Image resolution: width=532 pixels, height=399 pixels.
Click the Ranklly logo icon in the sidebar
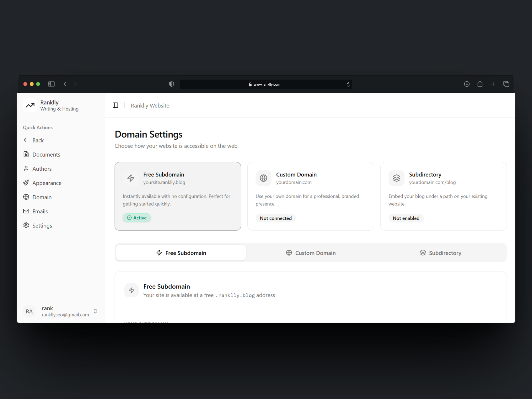(x=30, y=105)
